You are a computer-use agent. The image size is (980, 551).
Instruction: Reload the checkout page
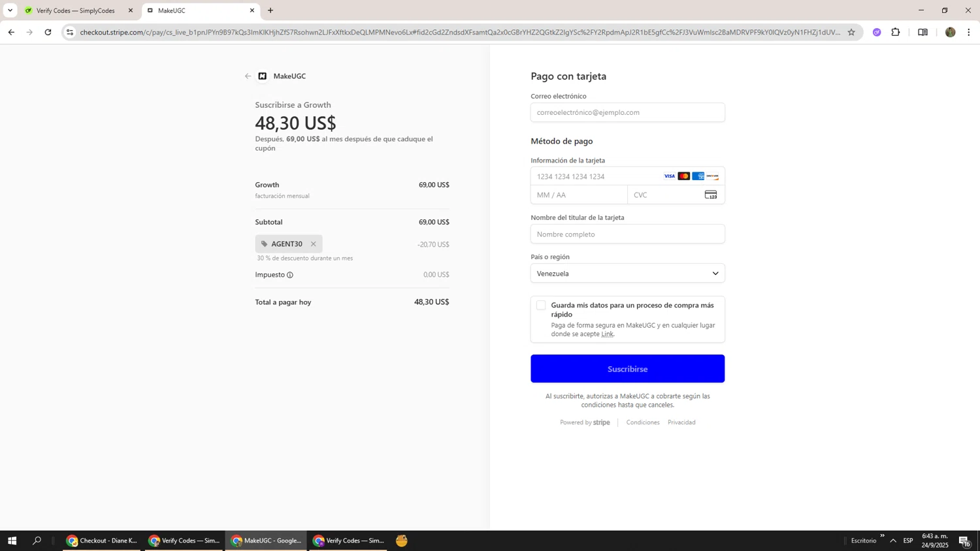point(48,32)
